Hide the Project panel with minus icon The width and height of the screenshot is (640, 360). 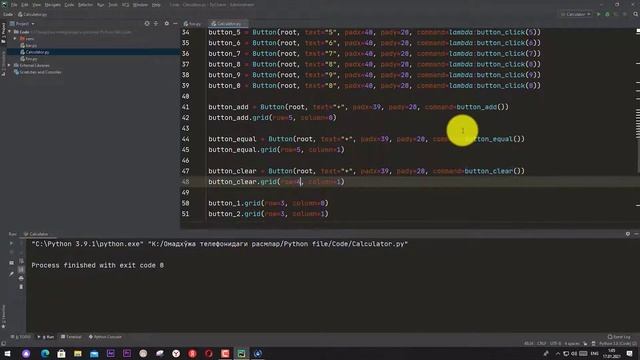pyautogui.click(x=175, y=24)
